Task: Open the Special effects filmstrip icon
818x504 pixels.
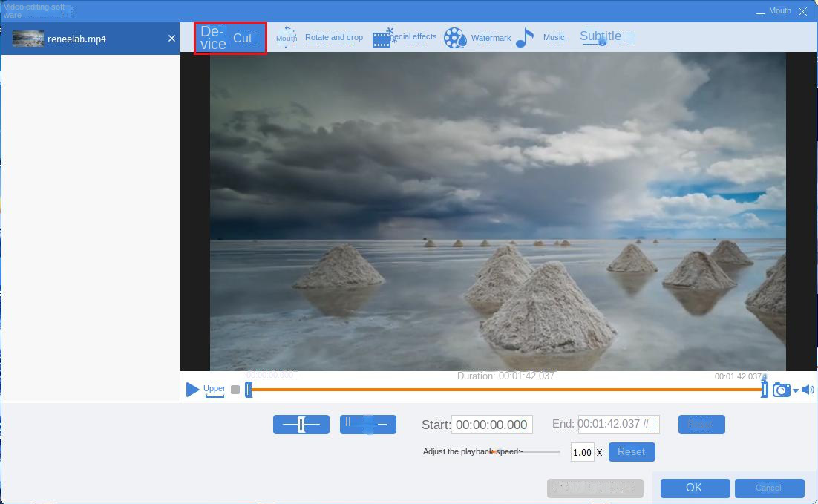Action: pos(382,38)
